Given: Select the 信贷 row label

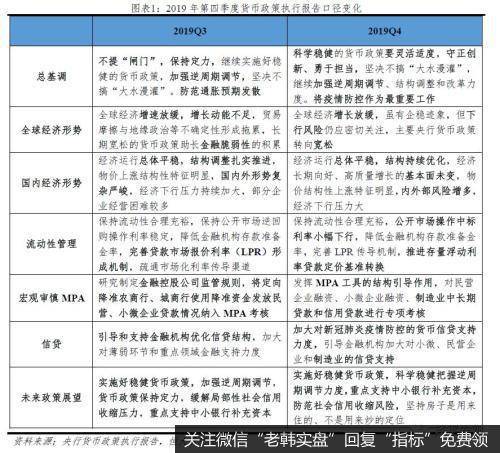Looking at the screenshot, I should (x=51, y=344).
